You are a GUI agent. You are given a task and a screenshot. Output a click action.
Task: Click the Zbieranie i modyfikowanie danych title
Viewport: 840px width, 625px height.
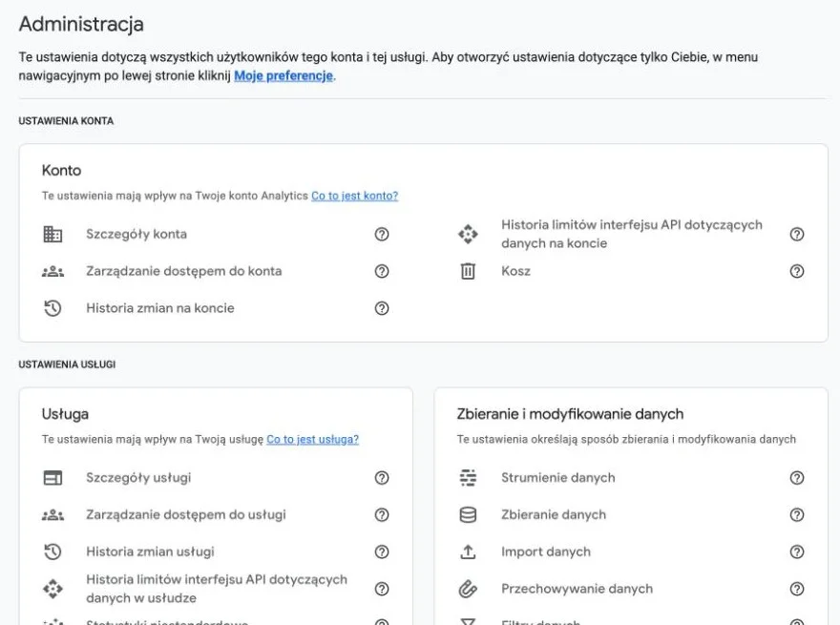pos(570,414)
